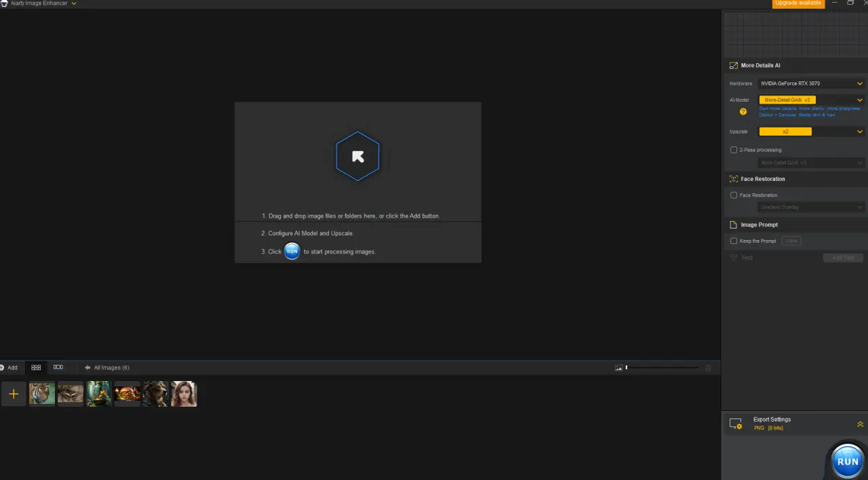
Task: Switch to filmstrip thumbnail view
Action: click(58, 367)
